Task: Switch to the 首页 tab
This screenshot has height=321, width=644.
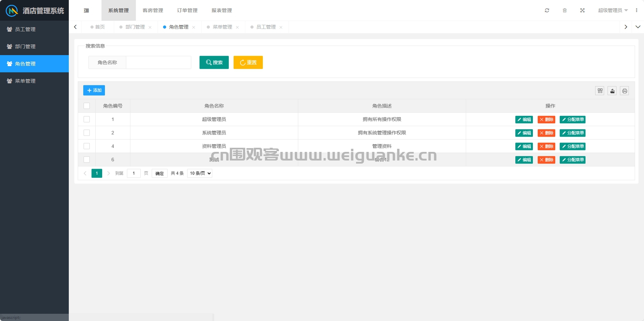Action: [98, 27]
